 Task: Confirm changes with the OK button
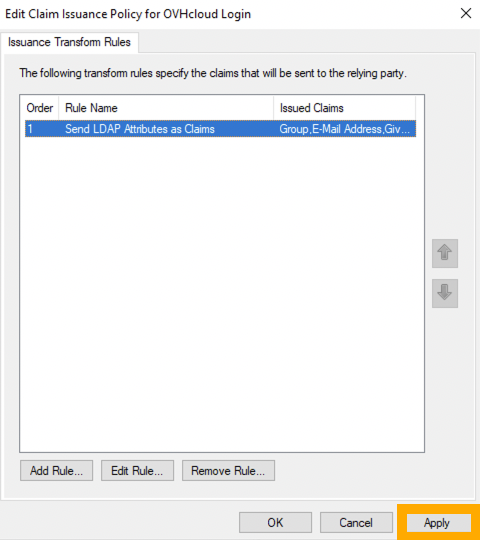(x=275, y=522)
